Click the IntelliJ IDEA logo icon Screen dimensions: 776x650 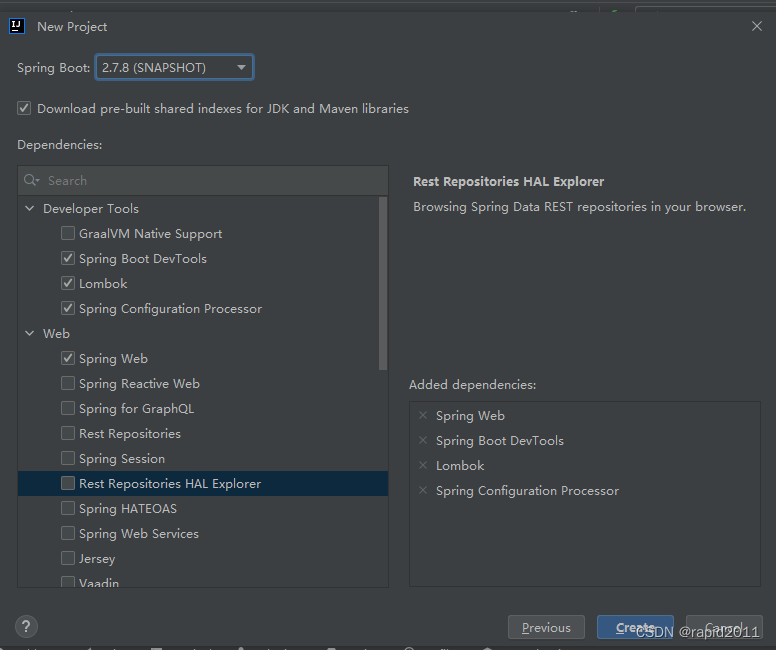[17, 26]
